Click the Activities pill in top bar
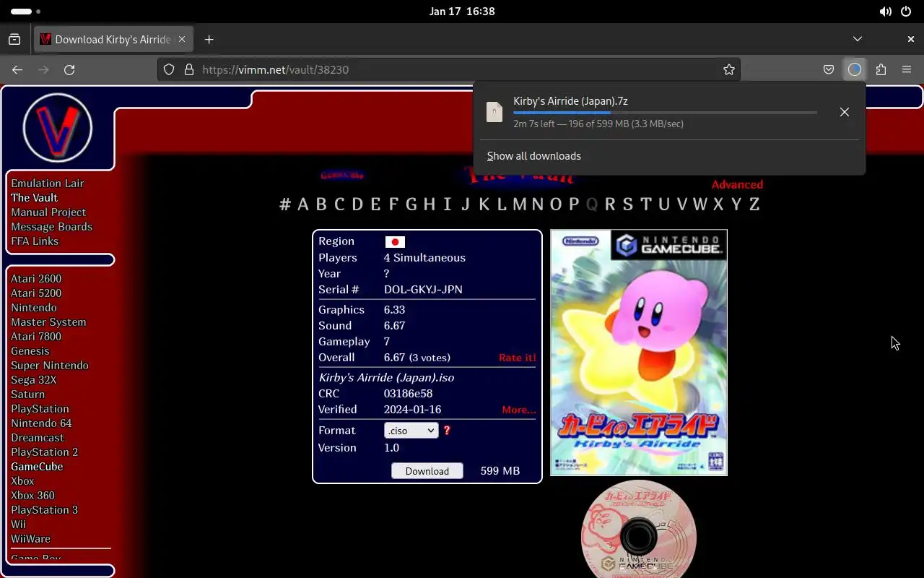924x578 pixels. (22, 12)
